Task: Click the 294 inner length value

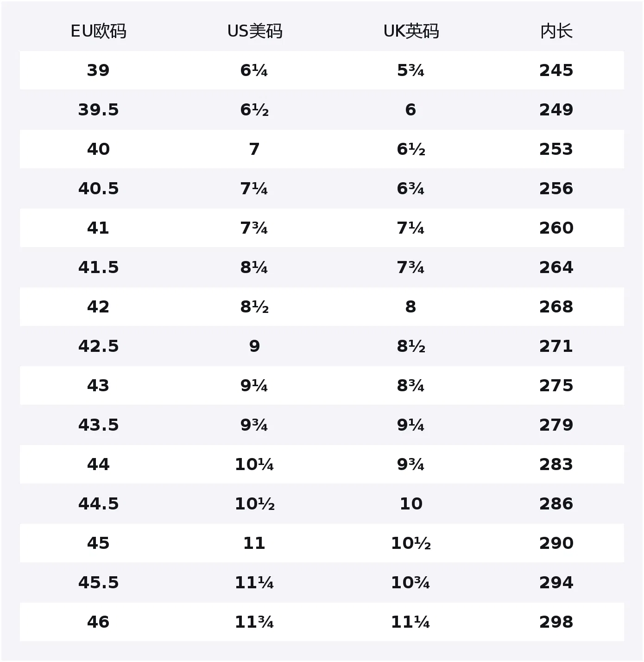Action: tap(556, 583)
